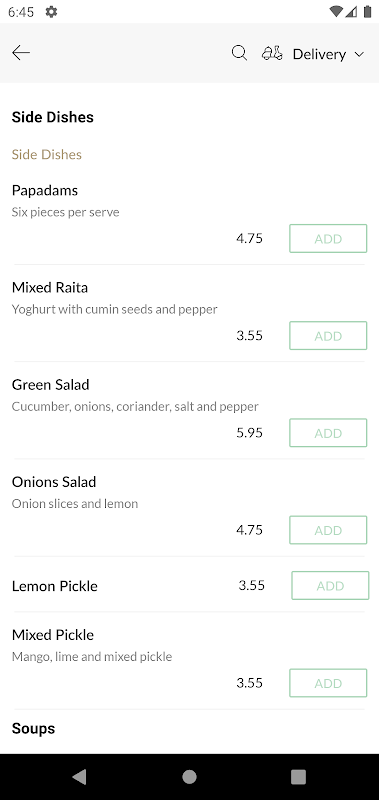Tap the back arrow icon

(21, 53)
